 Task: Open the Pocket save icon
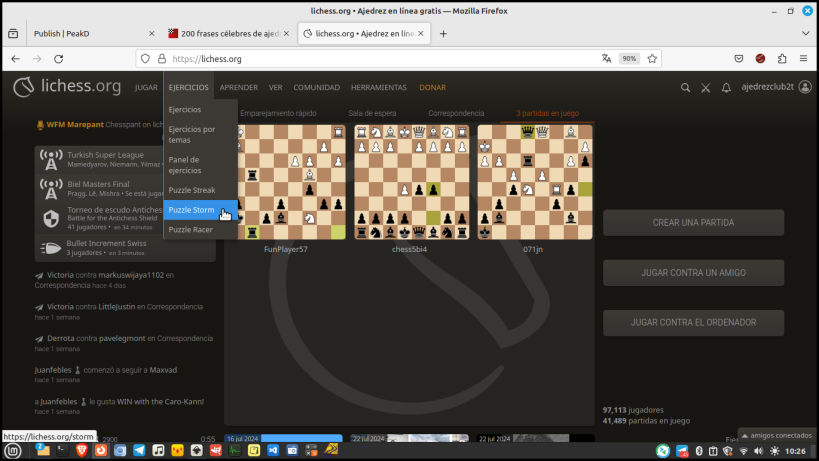[739, 58]
